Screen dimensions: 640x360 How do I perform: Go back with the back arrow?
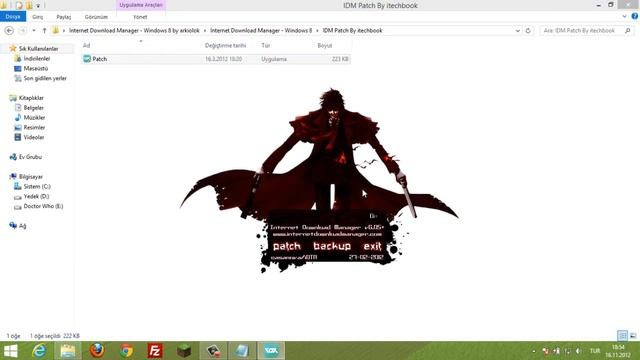9,31
